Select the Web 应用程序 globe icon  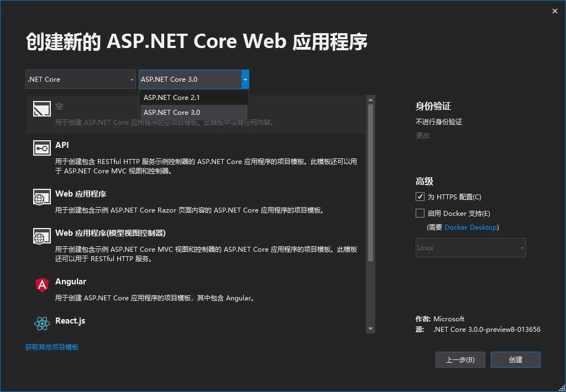pos(42,197)
